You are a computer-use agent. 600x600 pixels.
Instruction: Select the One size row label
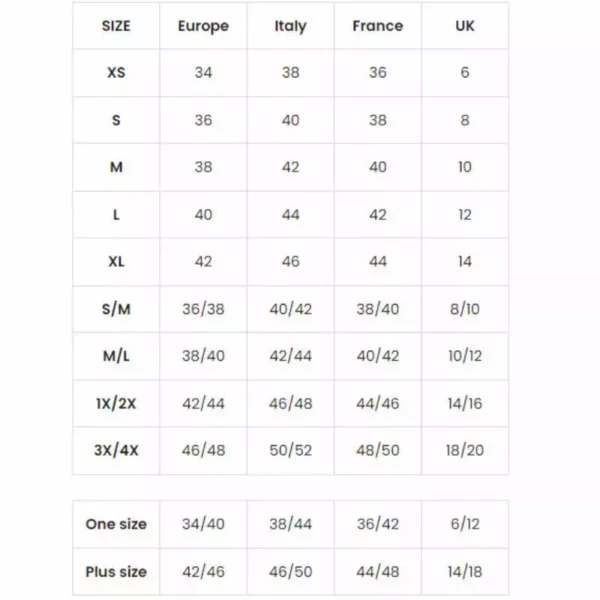point(116,524)
